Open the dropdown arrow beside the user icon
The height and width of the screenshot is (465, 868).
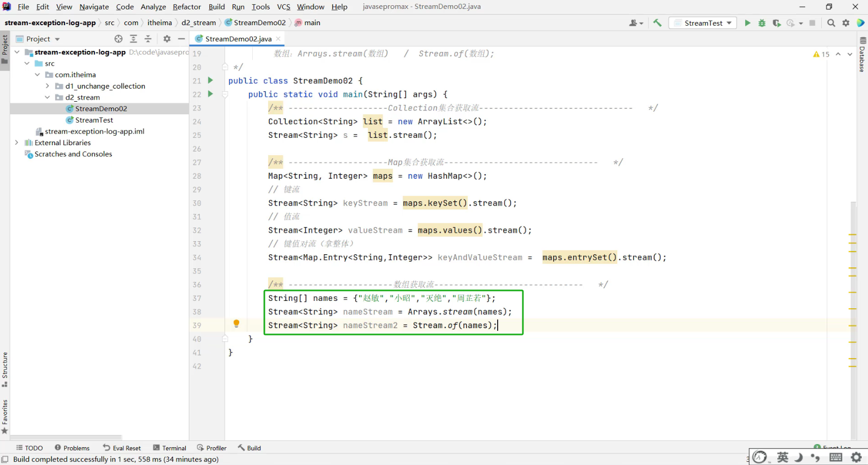click(641, 24)
